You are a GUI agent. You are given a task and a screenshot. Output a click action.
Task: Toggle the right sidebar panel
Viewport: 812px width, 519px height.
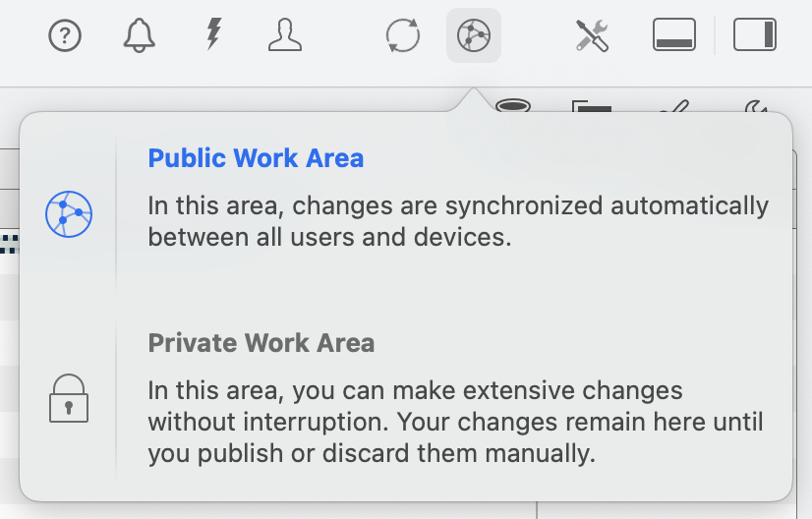(755, 35)
